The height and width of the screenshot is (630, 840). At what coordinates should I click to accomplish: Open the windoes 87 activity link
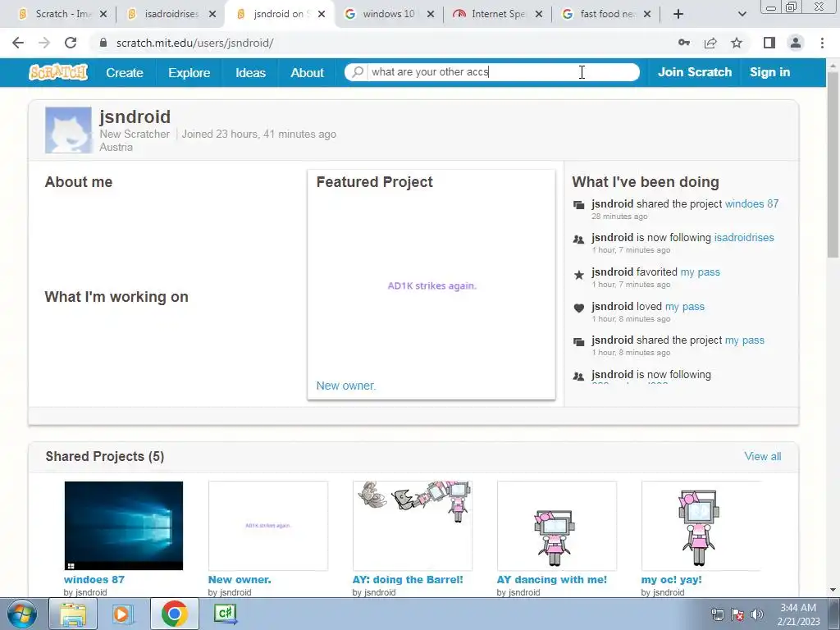(x=751, y=203)
